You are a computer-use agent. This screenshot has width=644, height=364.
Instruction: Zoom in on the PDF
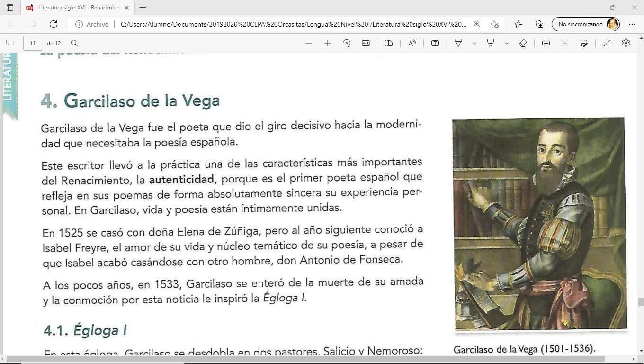pos(328,43)
